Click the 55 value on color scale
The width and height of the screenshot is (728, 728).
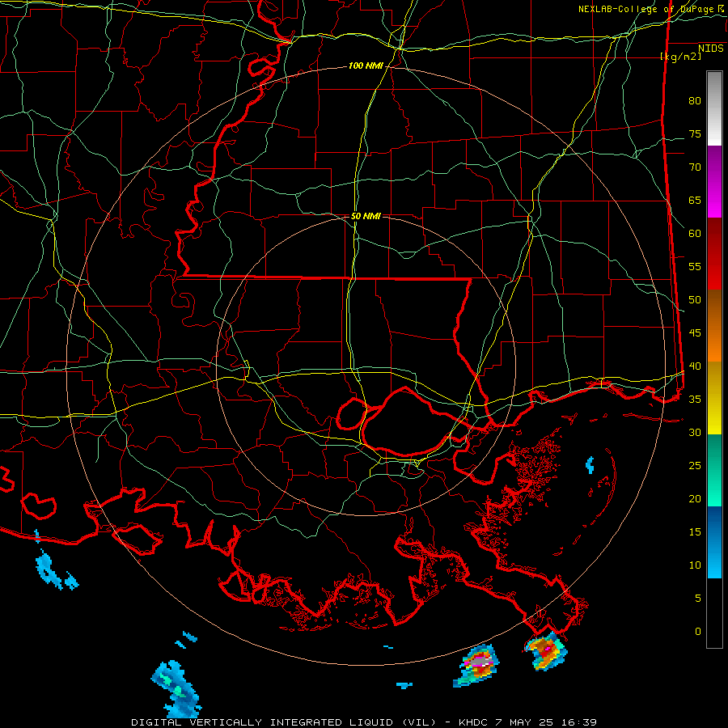pos(695,267)
